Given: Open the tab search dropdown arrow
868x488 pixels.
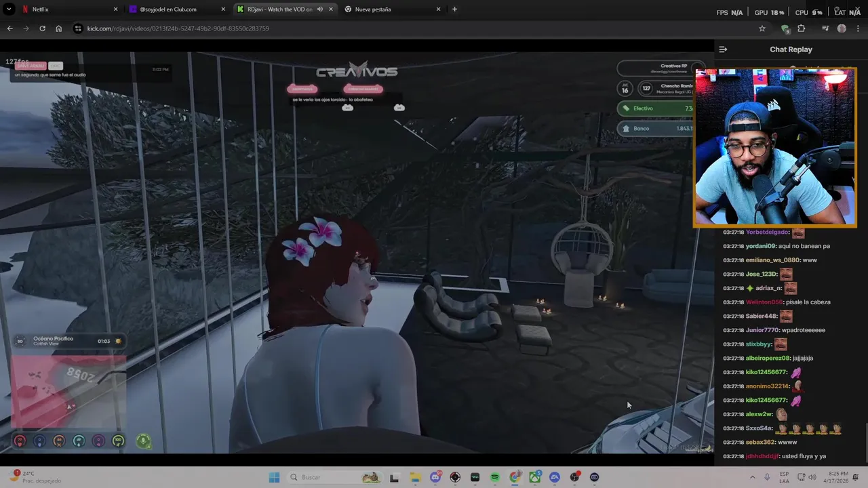Looking at the screenshot, I should tap(9, 9).
